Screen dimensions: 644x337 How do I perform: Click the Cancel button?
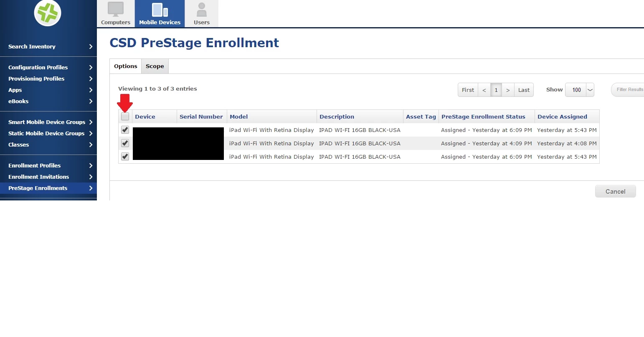point(616,191)
